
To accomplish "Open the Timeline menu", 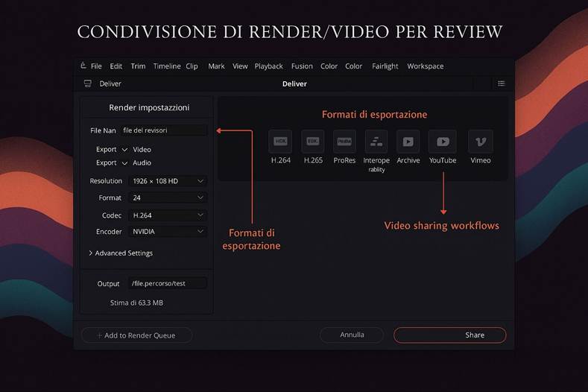I will click(167, 66).
